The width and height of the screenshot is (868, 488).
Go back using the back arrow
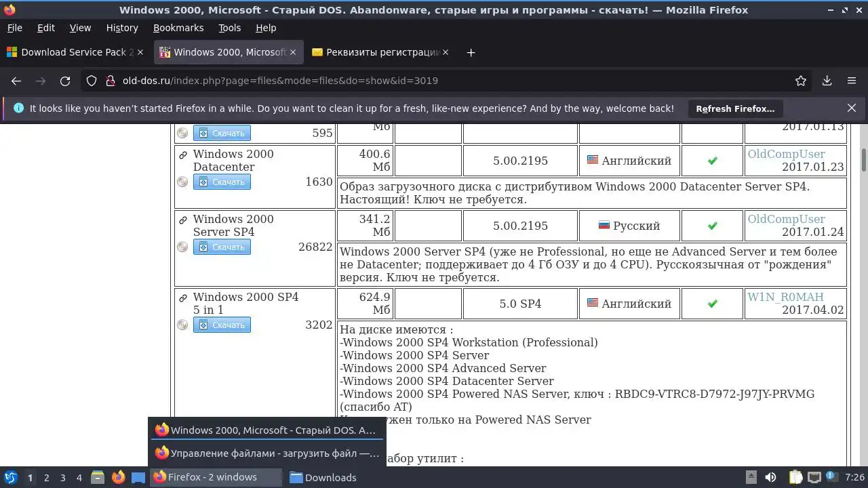pyautogui.click(x=16, y=81)
